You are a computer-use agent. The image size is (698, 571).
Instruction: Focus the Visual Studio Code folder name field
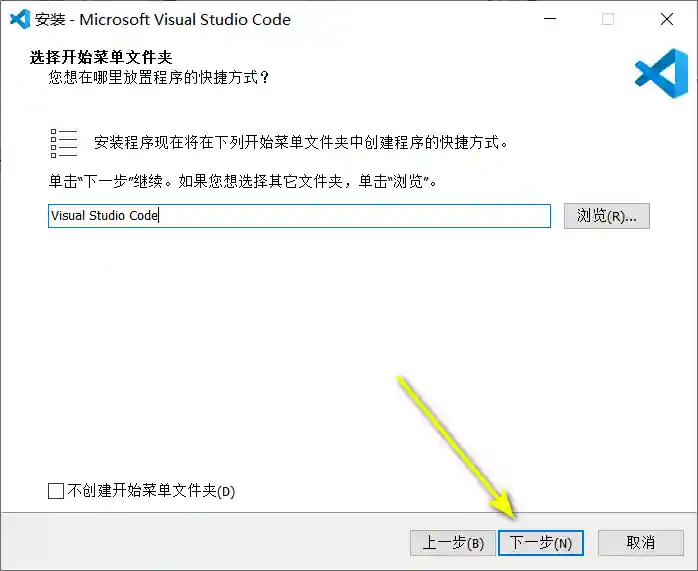[299, 216]
